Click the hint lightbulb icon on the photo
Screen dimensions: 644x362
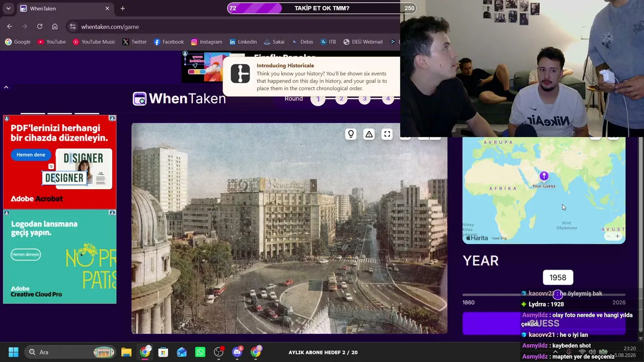351,134
